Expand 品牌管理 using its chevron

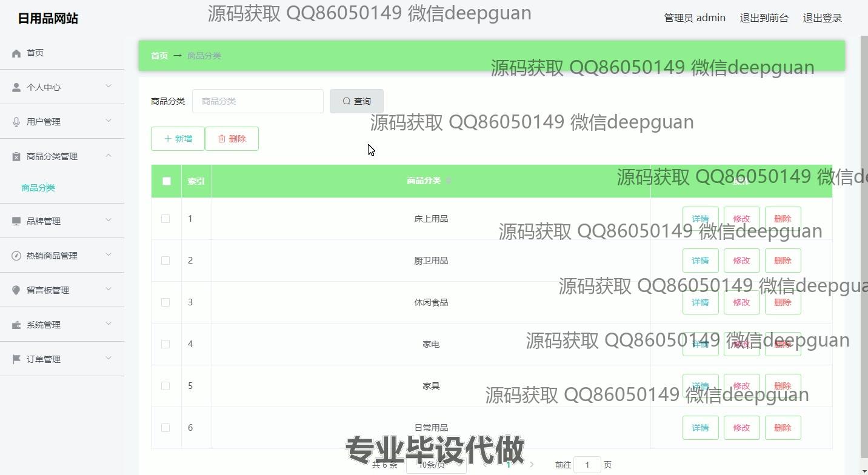[x=109, y=221]
